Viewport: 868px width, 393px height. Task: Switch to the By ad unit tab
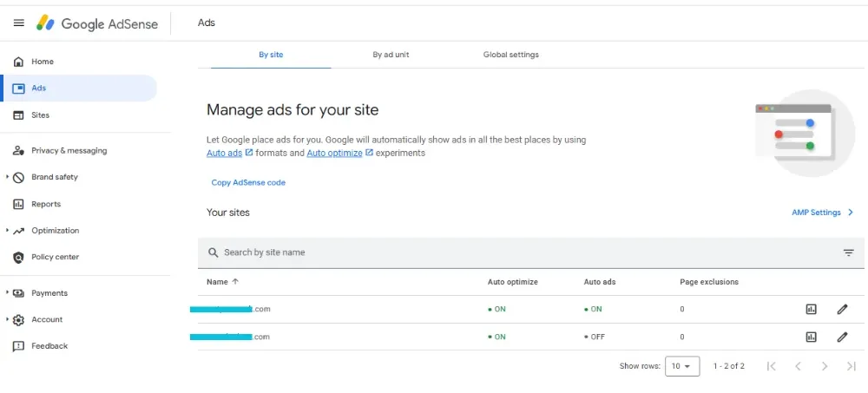tap(391, 55)
